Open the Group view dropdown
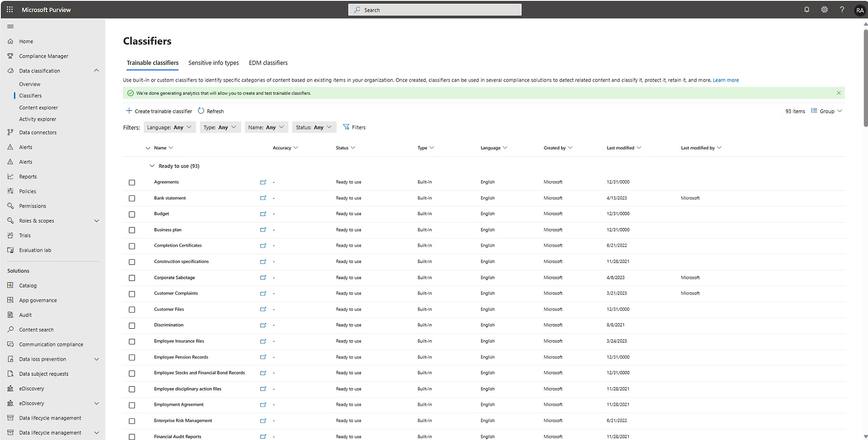The height and width of the screenshot is (440, 868). pyautogui.click(x=826, y=111)
